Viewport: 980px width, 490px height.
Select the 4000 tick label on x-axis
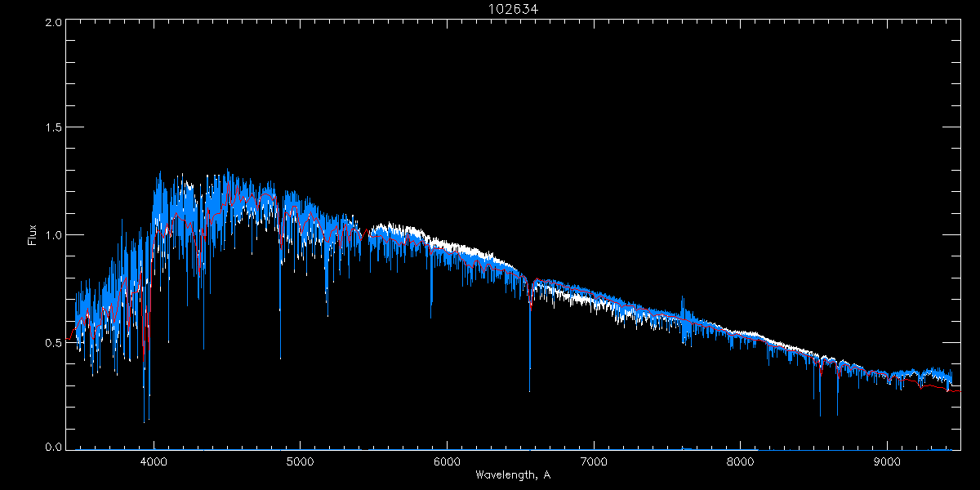(x=154, y=461)
